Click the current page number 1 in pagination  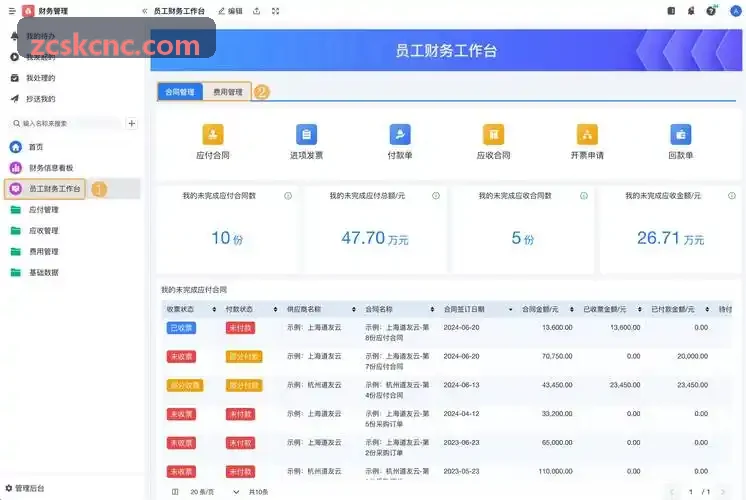click(x=690, y=491)
